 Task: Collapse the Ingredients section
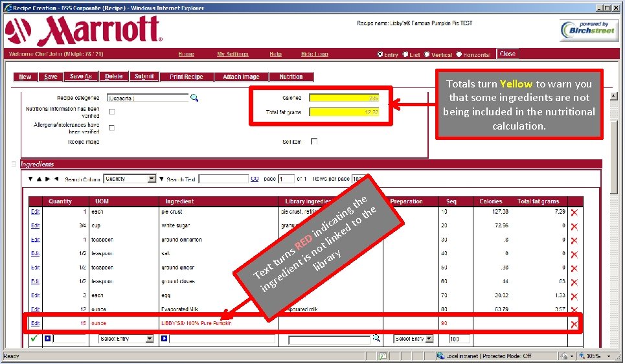point(14,164)
